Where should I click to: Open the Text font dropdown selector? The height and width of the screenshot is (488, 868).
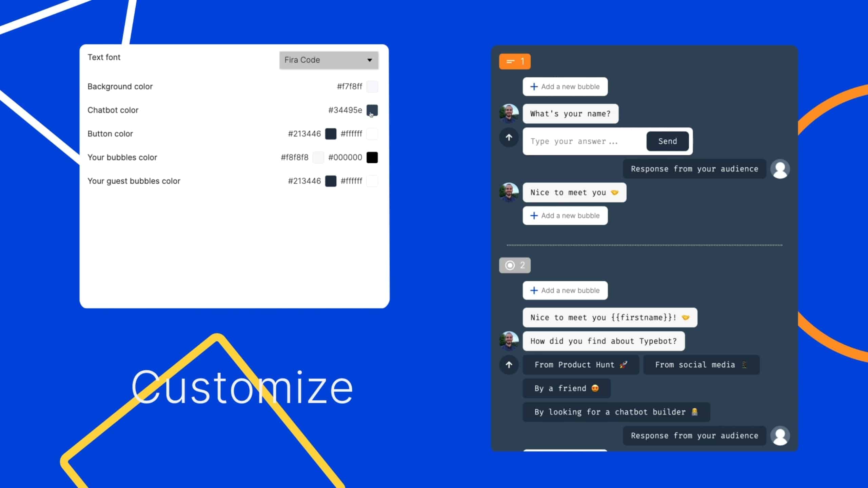point(329,60)
